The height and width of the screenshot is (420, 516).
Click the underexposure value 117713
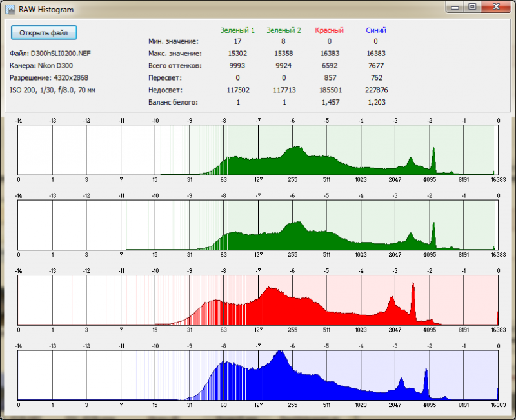click(x=284, y=90)
